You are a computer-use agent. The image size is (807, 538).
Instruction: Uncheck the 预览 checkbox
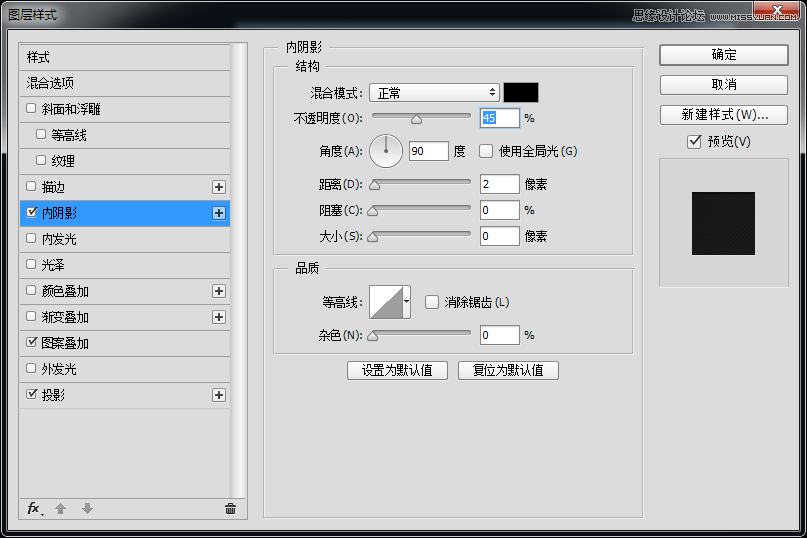click(694, 142)
